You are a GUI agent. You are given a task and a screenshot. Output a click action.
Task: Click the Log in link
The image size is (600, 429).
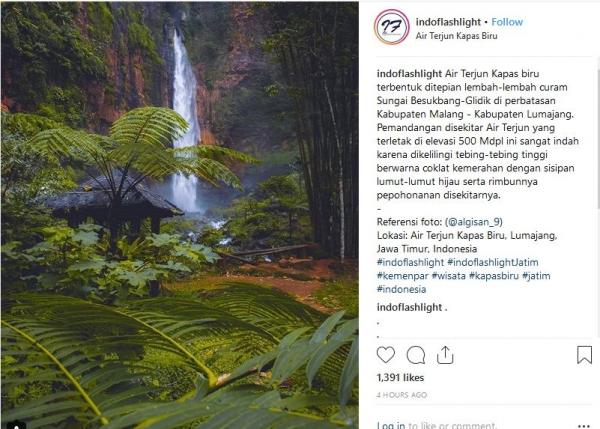391,424
